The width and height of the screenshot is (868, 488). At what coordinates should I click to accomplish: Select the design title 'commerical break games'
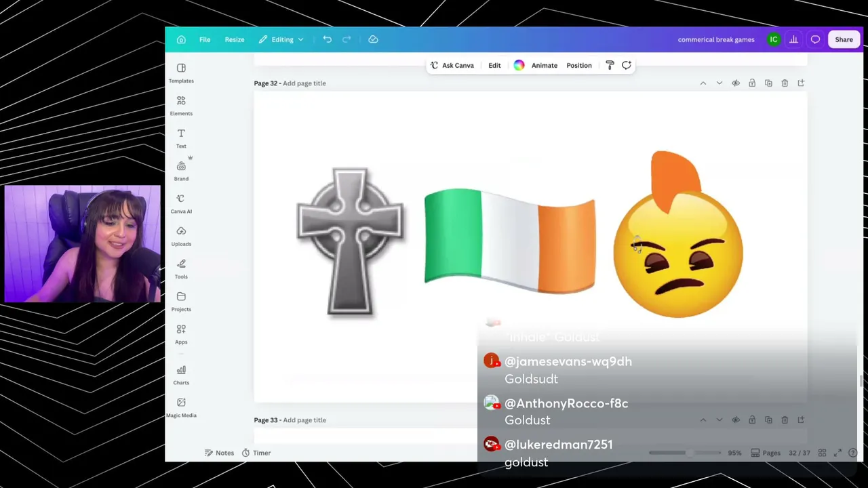(716, 39)
